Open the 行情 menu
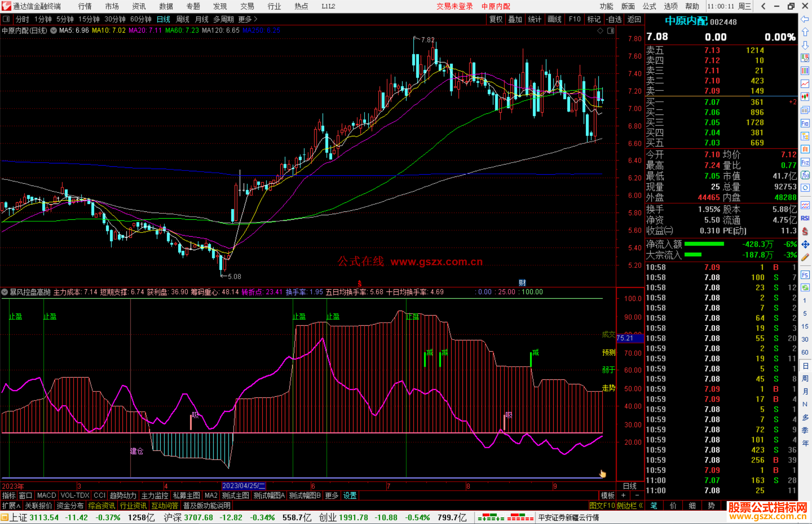Screen dimensions: 812x524 coord(85,6)
